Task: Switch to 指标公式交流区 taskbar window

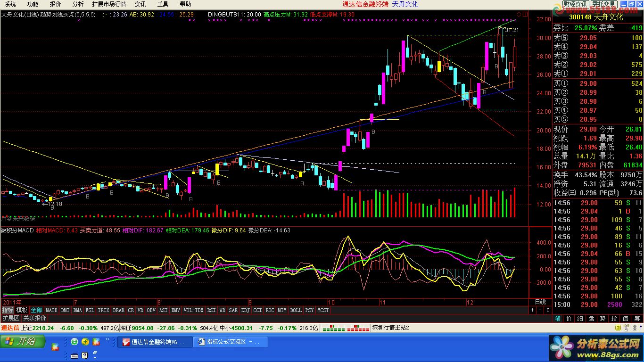Action: [x=230, y=342]
